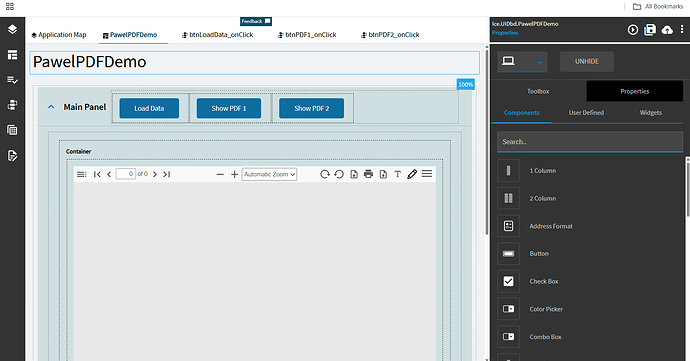
Task: Open the data table icon in left sidebar
Action: pyautogui.click(x=12, y=130)
